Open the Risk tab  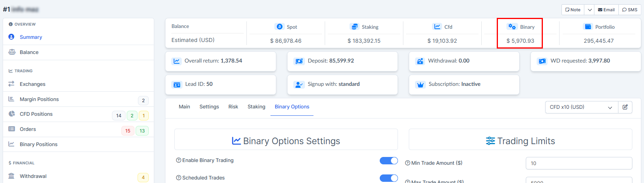233,107
